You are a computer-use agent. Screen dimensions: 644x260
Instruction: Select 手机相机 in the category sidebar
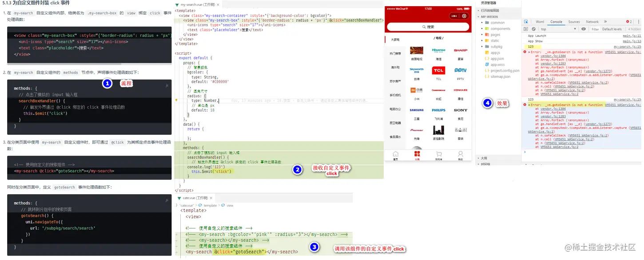[395, 95]
